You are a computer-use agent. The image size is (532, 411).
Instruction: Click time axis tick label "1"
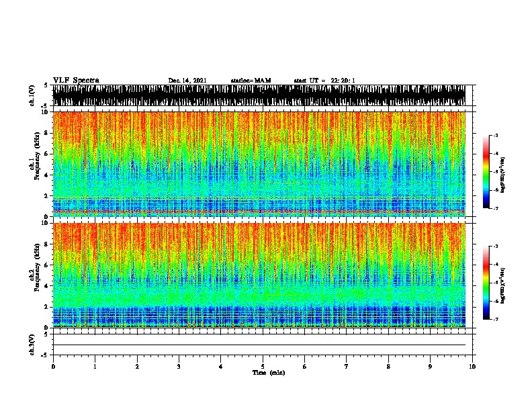[x=95, y=367]
